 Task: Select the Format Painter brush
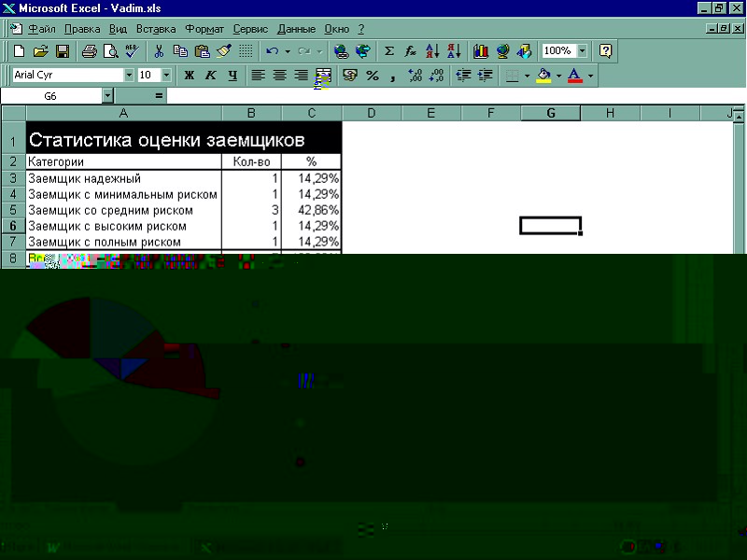click(224, 51)
